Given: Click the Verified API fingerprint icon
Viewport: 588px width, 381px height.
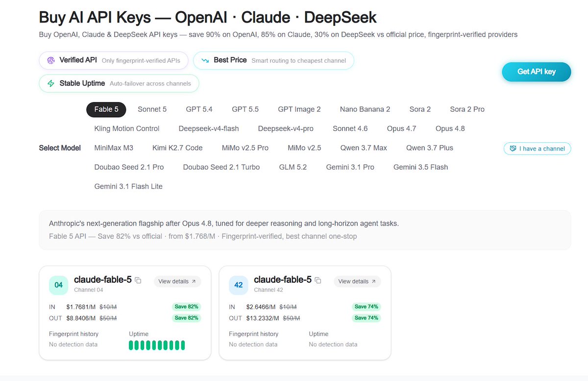Looking at the screenshot, I should click(51, 60).
